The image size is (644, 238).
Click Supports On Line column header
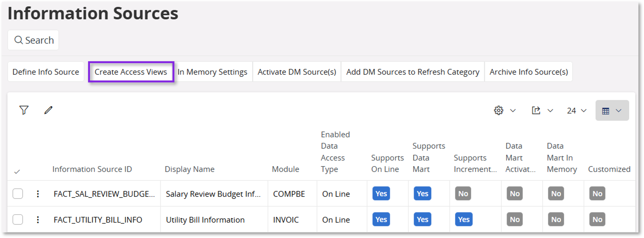(x=387, y=164)
